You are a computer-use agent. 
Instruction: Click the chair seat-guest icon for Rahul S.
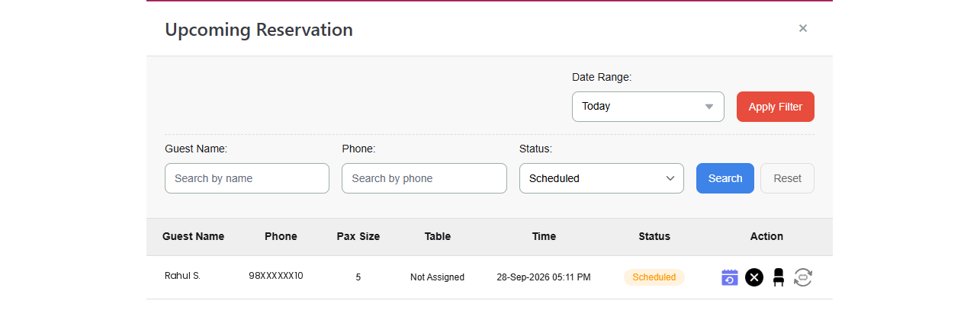click(779, 277)
